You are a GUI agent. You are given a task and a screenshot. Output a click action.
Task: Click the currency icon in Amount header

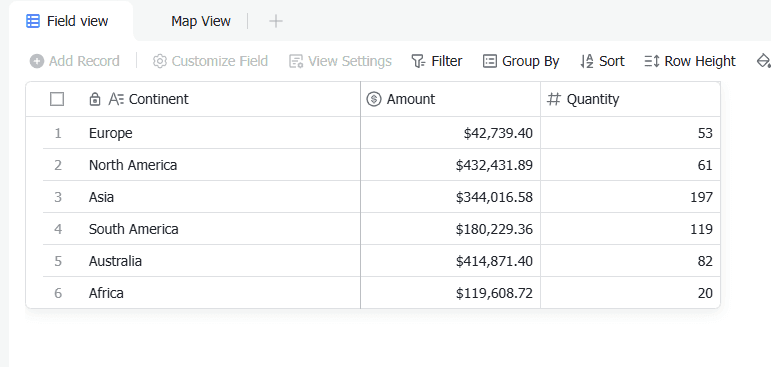pyautogui.click(x=374, y=99)
